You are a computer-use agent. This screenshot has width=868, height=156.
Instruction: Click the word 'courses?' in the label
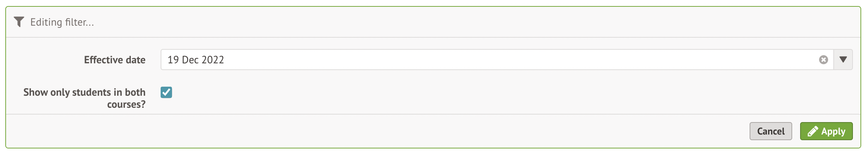pos(126,104)
